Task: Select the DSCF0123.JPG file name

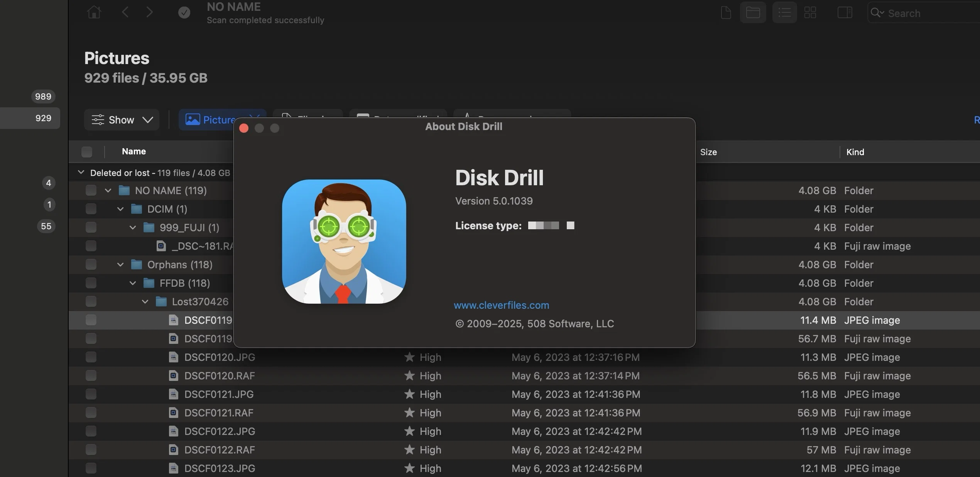Action: 220,468
